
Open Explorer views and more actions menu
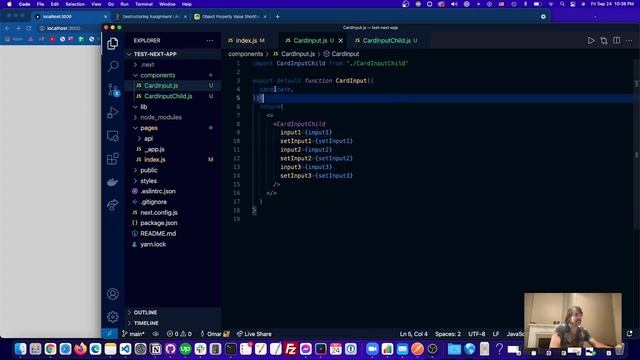click(209, 40)
